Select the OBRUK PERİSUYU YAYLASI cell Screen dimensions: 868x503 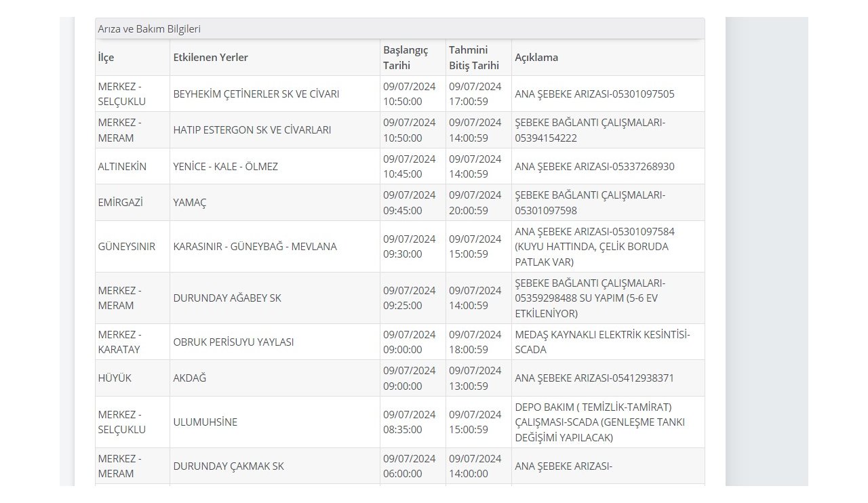coord(233,342)
